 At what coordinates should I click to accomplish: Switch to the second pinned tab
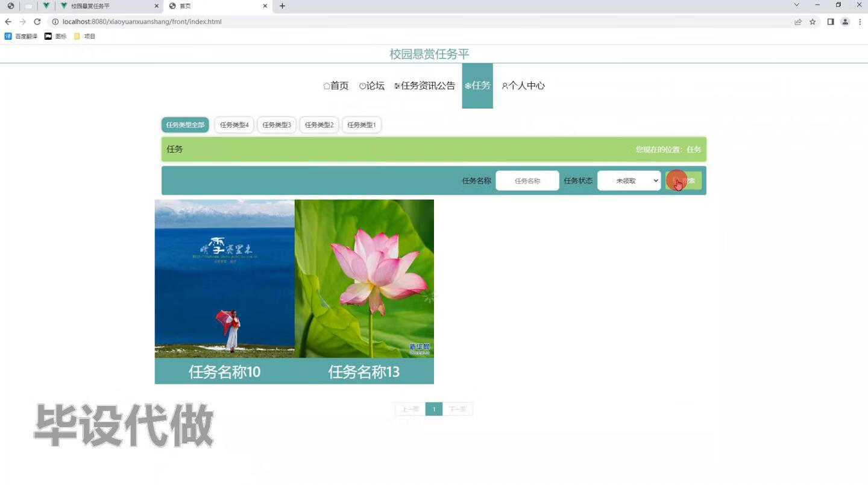point(28,6)
